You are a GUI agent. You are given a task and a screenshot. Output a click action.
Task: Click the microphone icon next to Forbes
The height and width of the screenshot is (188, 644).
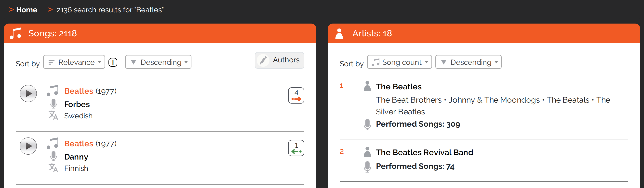pyautogui.click(x=53, y=104)
